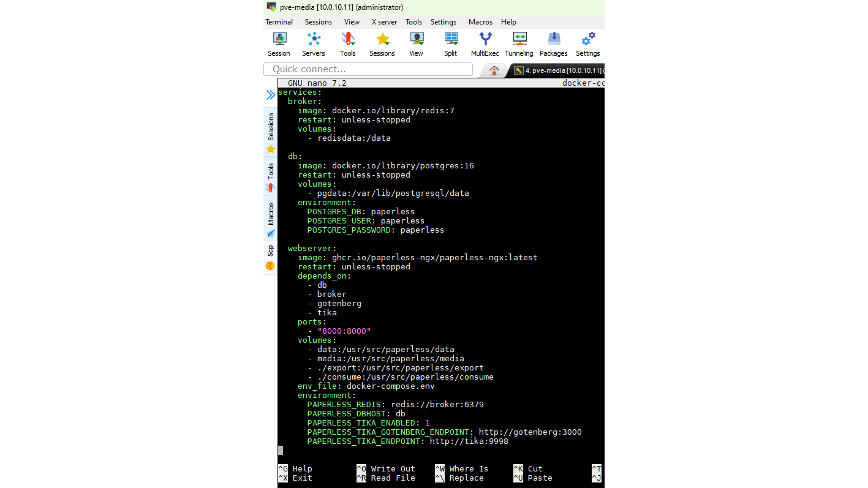Click the nano 'Write Out' shortcut label
The width and height of the screenshot is (868, 488).
393,469
